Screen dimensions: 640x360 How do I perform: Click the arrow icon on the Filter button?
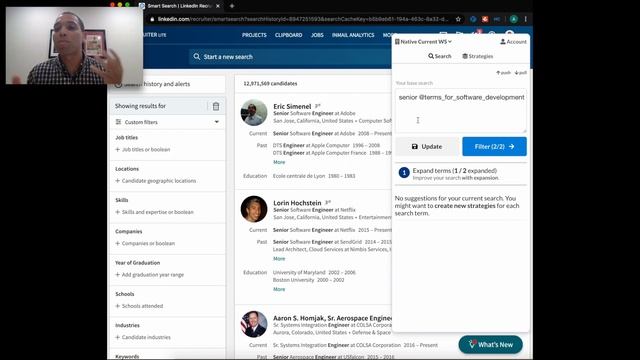pos(511,147)
